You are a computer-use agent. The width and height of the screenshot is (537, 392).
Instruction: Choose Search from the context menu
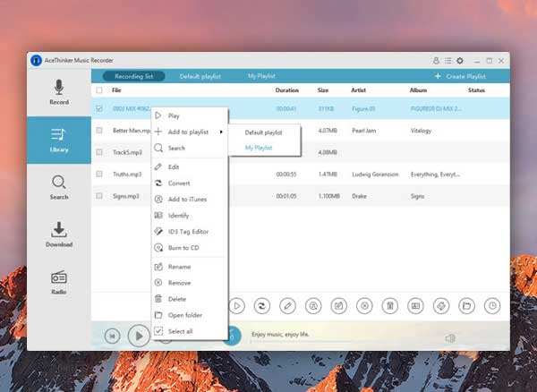point(190,148)
